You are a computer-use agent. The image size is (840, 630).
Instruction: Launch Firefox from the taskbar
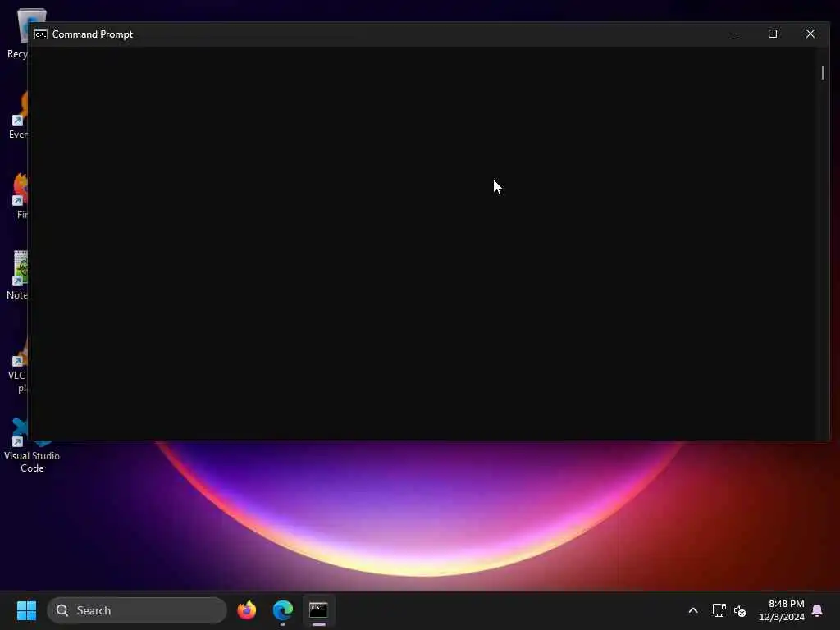pyautogui.click(x=246, y=610)
